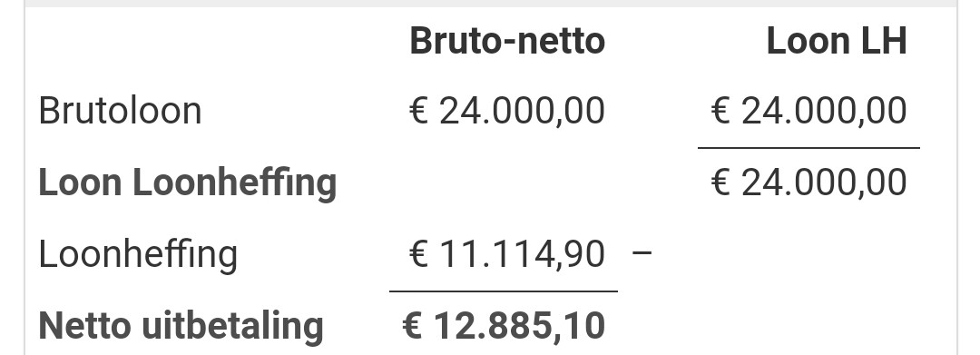Viewport: 980px width, 355px height.
Task: Click the net payout € 12.885,10
Action: coord(504,326)
